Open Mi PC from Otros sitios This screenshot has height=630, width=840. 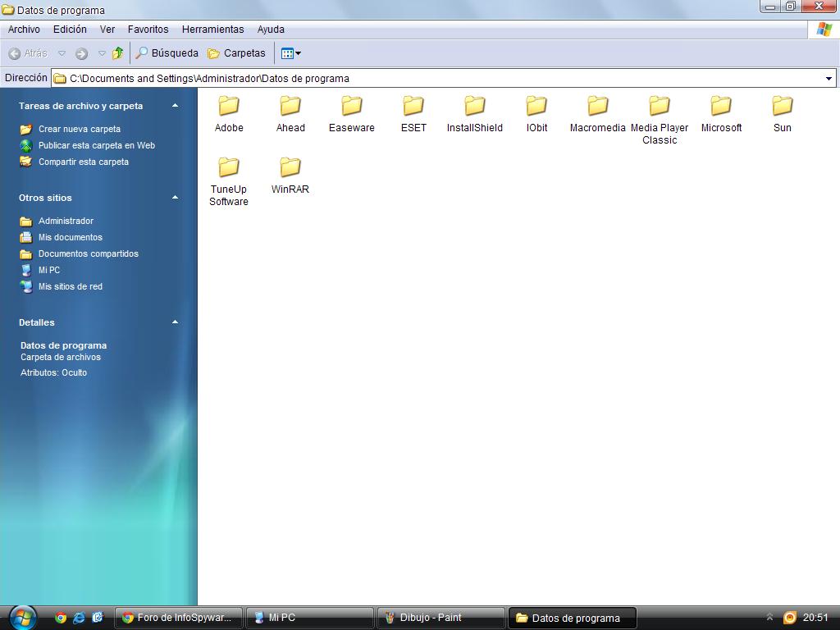[48, 270]
